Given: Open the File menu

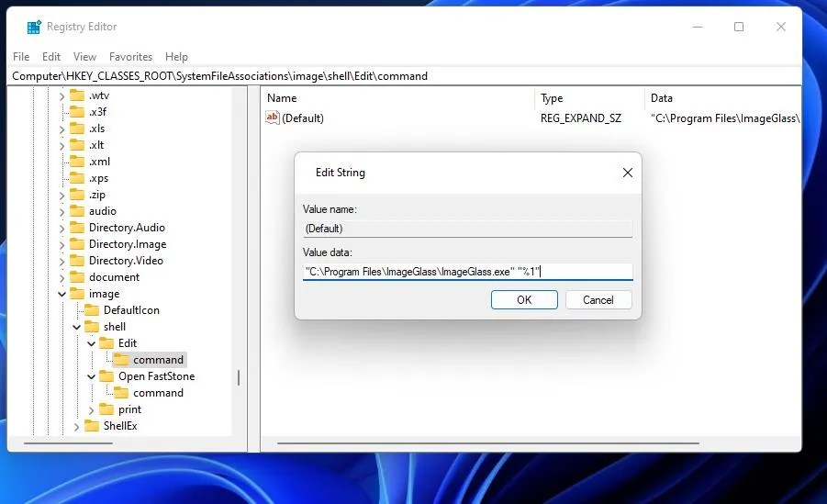Looking at the screenshot, I should [x=21, y=57].
